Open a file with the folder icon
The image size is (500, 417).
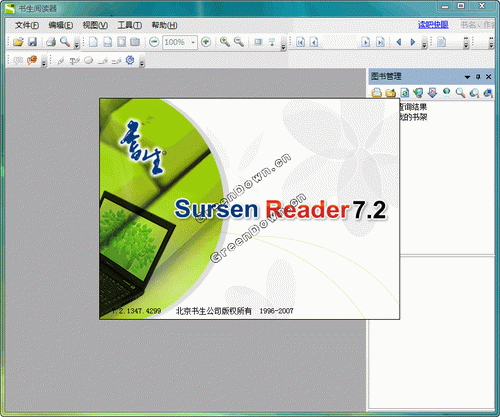click(x=18, y=42)
